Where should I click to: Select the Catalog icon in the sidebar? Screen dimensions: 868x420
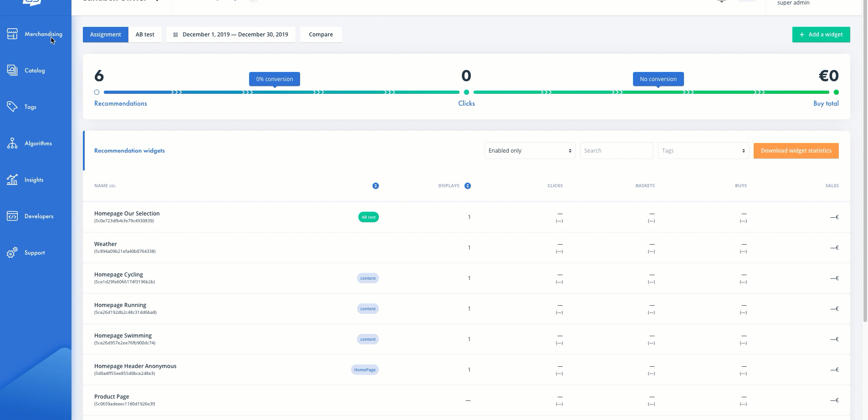[x=12, y=70]
